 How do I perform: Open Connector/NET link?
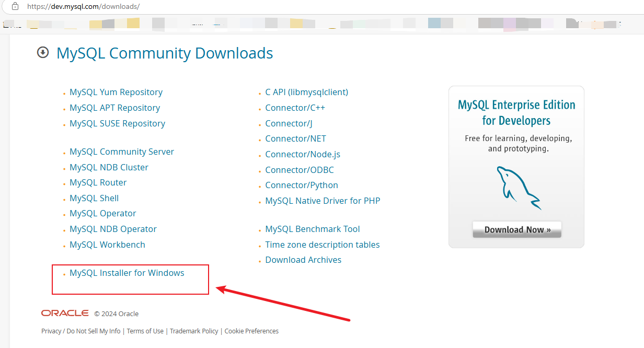pos(296,138)
